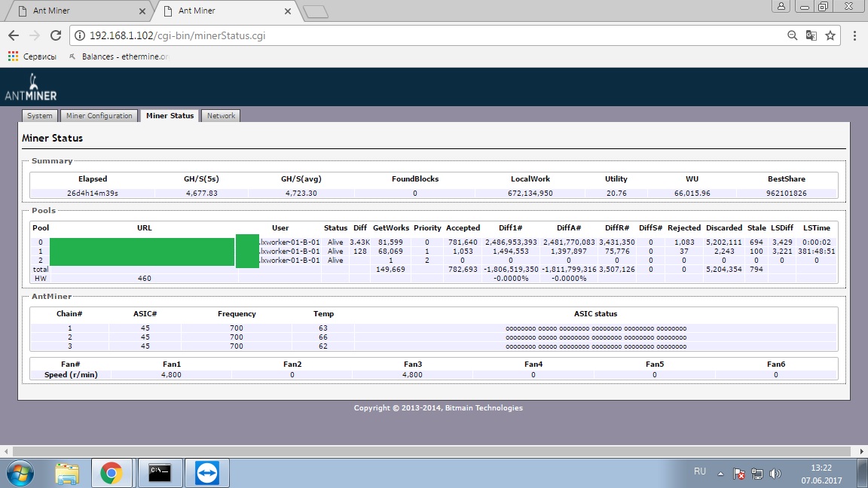Open the Balances - ethermine bookmark
This screenshot has height=488, width=868.
tap(118, 56)
